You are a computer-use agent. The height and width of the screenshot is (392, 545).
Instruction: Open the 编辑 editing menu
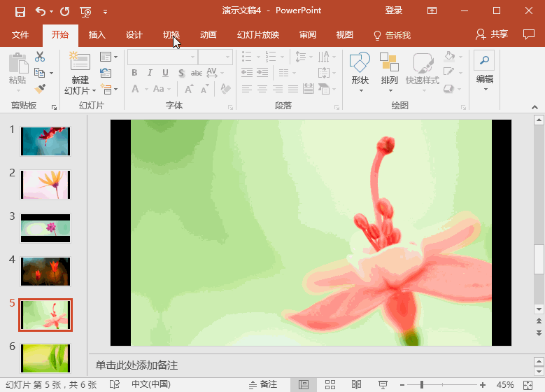[x=485, y=72]
